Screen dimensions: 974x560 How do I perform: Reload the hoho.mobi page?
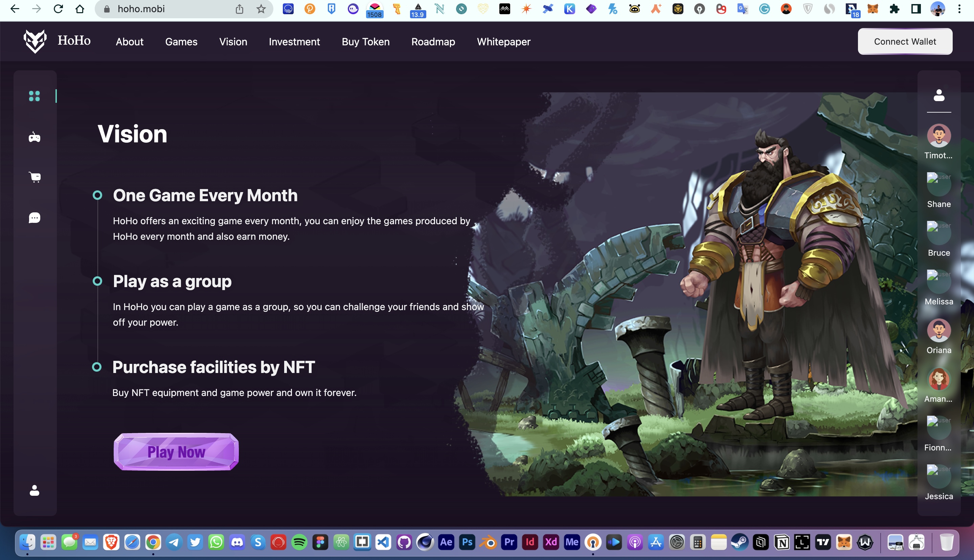58,9
